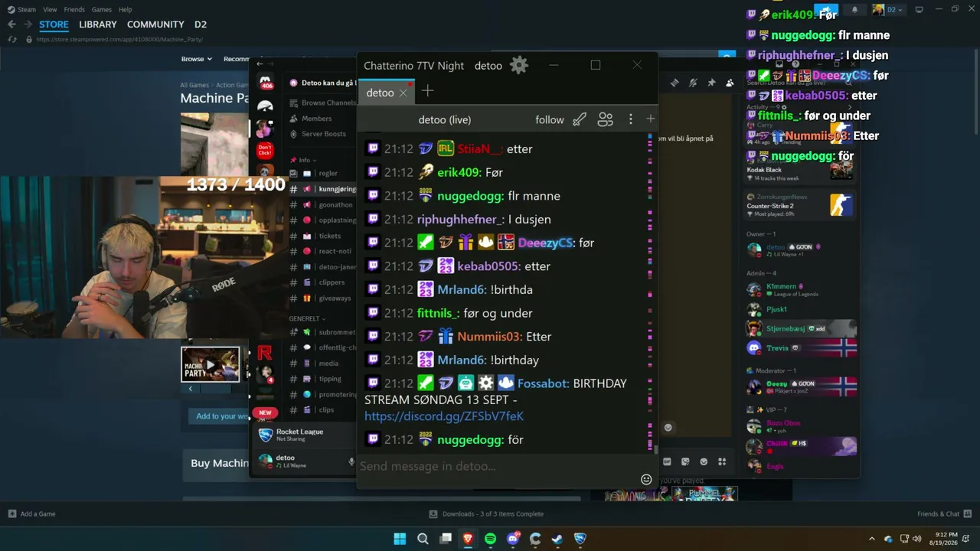Toggle the Discord member list icon
Viewport: 980px width, 551px height.
pyautogui.click(x=730, y=83)
